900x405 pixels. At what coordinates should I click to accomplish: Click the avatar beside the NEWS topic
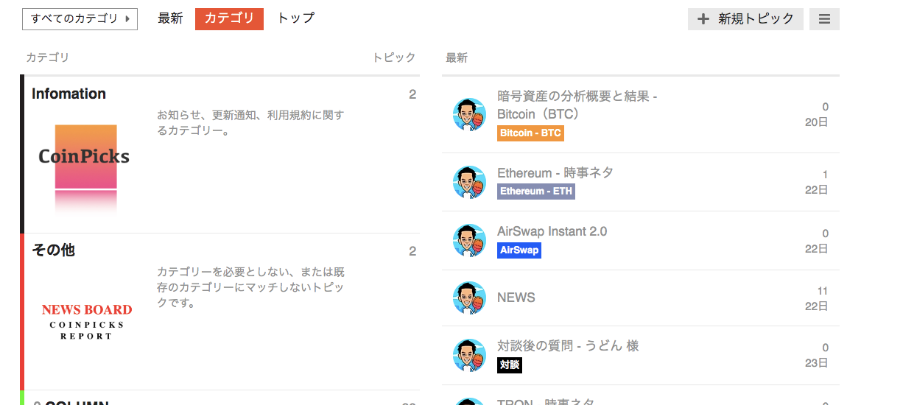[470, 298]
